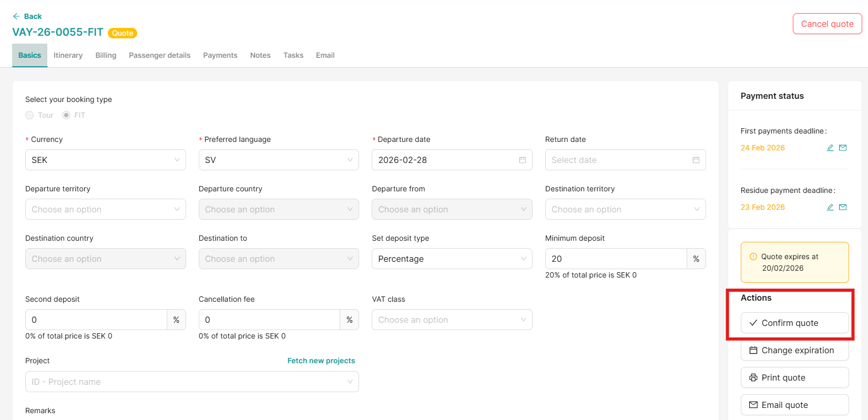
Task: Click Fetch new projects link
Action: (x=321, y=361)
